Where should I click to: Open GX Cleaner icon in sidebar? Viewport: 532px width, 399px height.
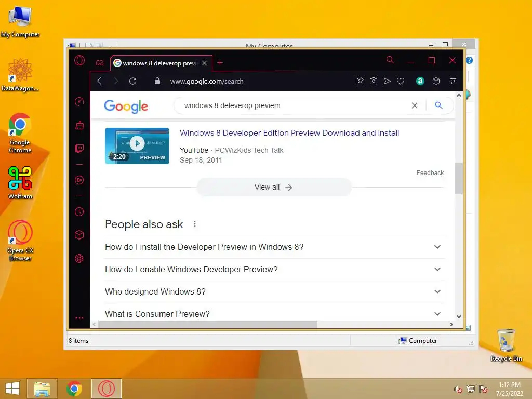coord(79,125)
